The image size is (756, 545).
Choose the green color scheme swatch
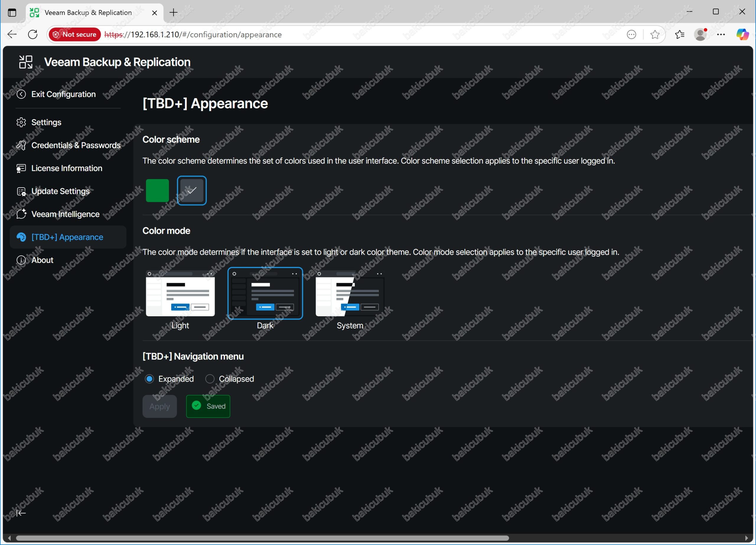(x=157, y=190)
